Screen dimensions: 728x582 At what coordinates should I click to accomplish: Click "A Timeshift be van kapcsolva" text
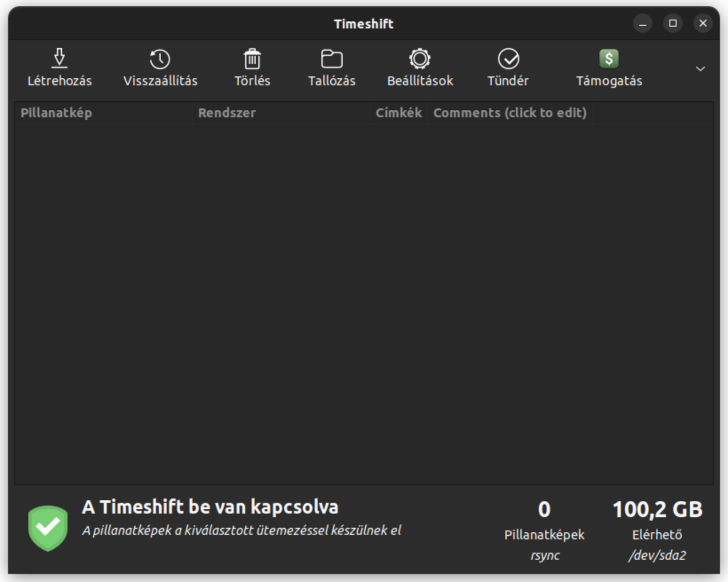coord(210,507)
